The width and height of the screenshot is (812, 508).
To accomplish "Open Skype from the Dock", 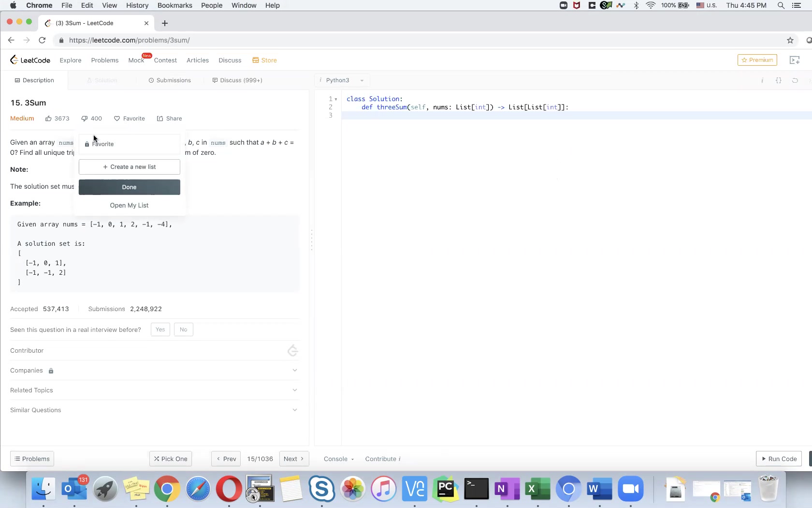I will pos(322,490).
